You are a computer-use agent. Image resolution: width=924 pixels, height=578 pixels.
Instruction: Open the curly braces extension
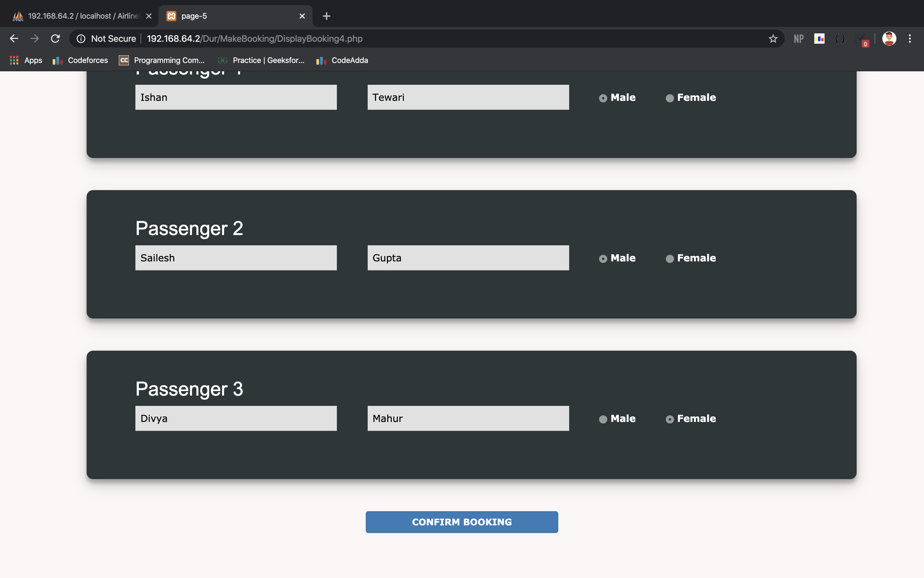840,39
